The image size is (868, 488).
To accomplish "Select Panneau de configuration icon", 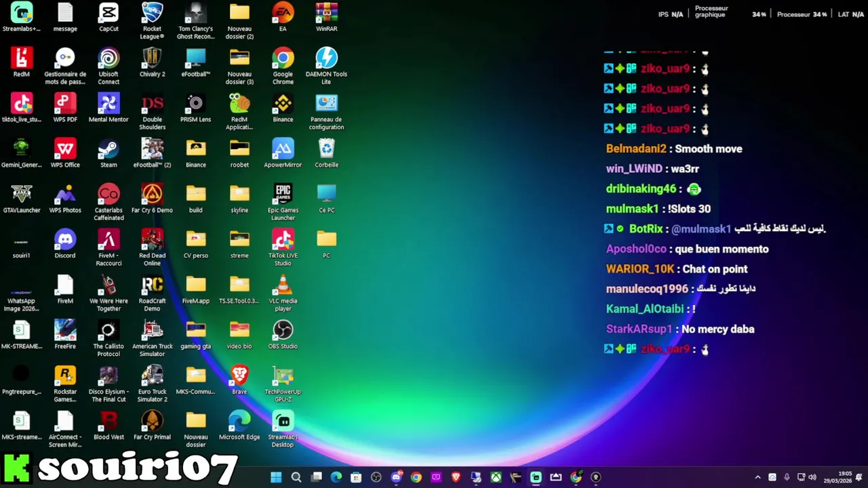I will (326, 112).
